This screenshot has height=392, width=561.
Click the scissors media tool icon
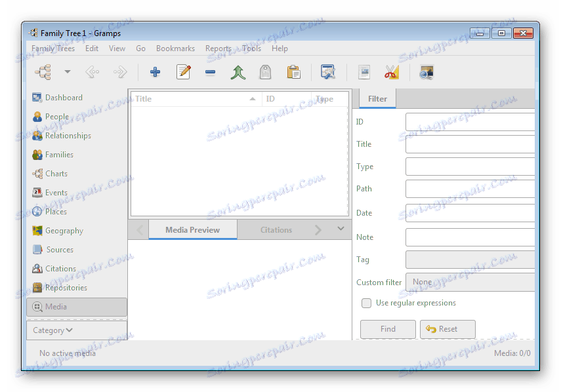[x=392, y=72]
